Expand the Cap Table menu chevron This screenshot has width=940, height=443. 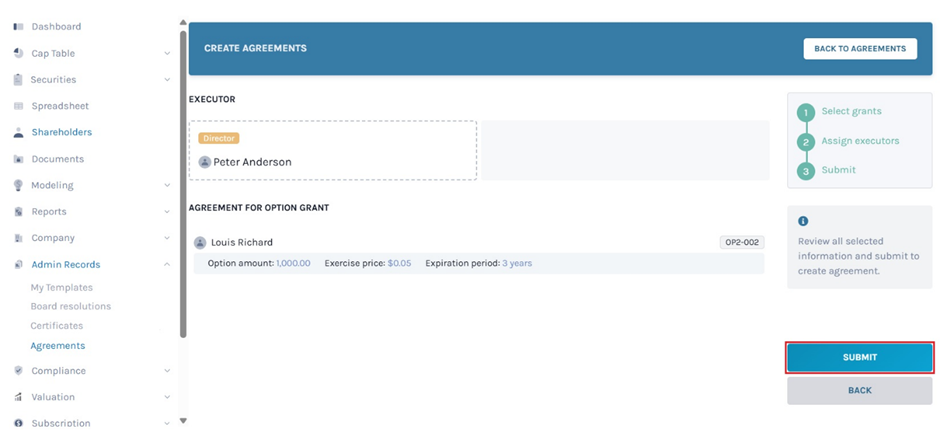(167, 54)
